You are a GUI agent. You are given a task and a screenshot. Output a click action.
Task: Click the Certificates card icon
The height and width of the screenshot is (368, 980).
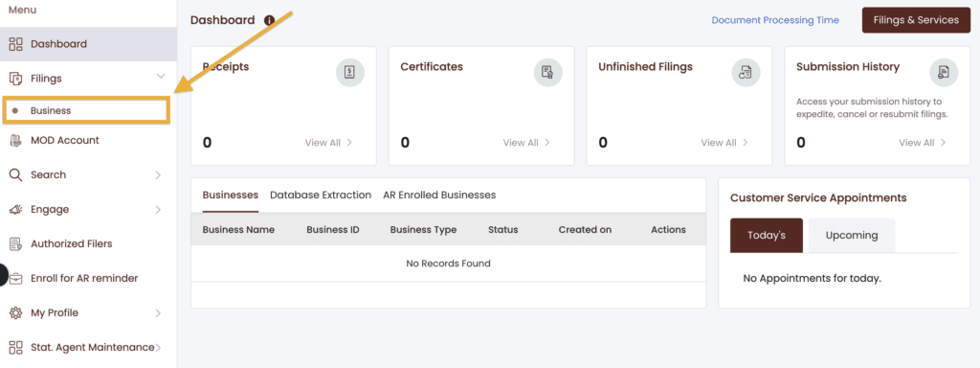coord(548,73)
